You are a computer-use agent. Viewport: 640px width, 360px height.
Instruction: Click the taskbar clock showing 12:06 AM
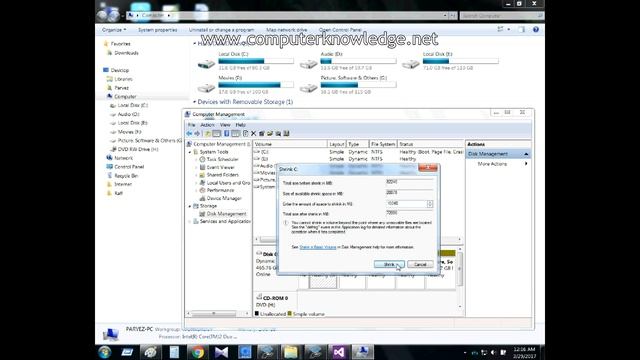coord(524,353)
